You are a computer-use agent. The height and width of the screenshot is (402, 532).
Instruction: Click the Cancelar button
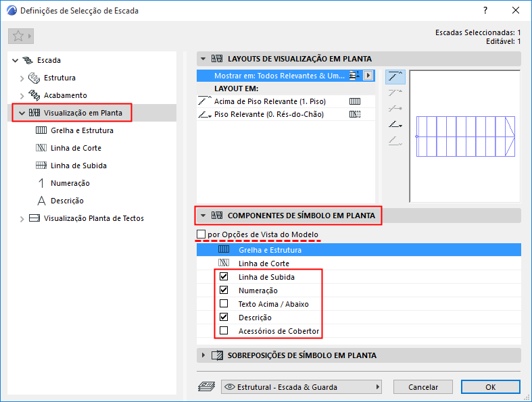click(422, 386)
